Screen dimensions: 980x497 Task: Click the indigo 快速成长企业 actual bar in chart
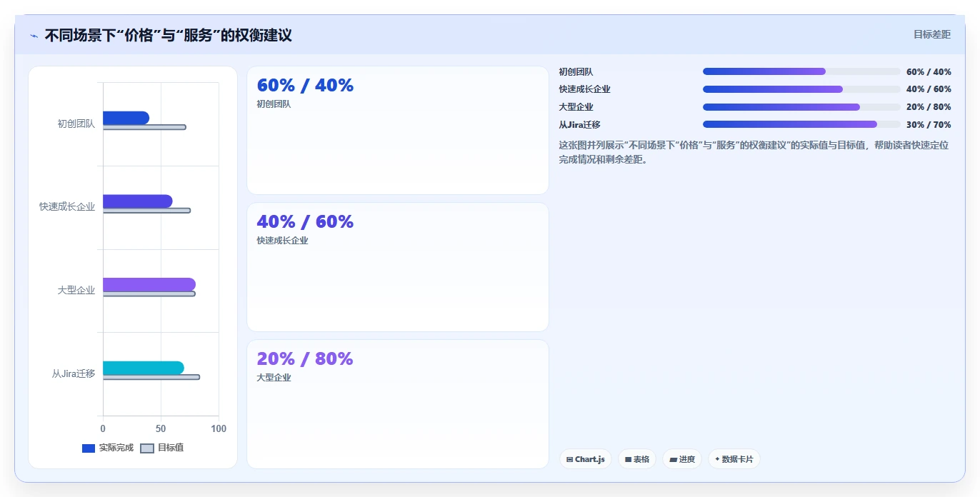(x=137, y=201)
